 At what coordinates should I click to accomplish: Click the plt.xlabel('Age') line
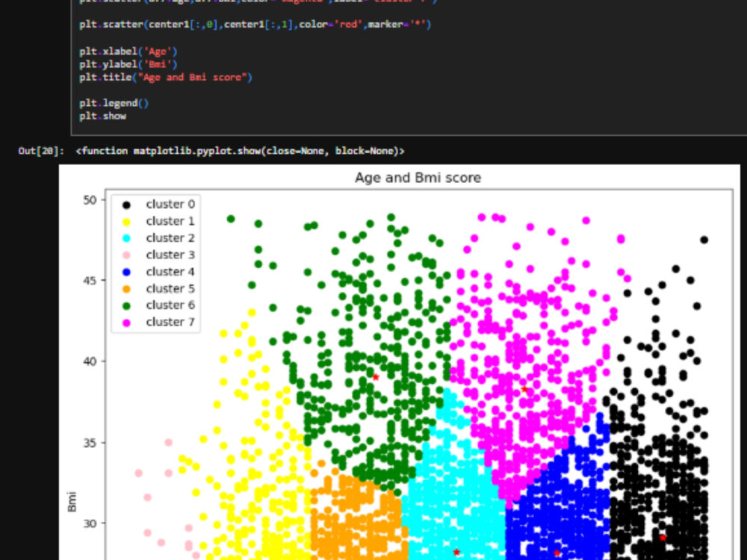tap(128, 51)
